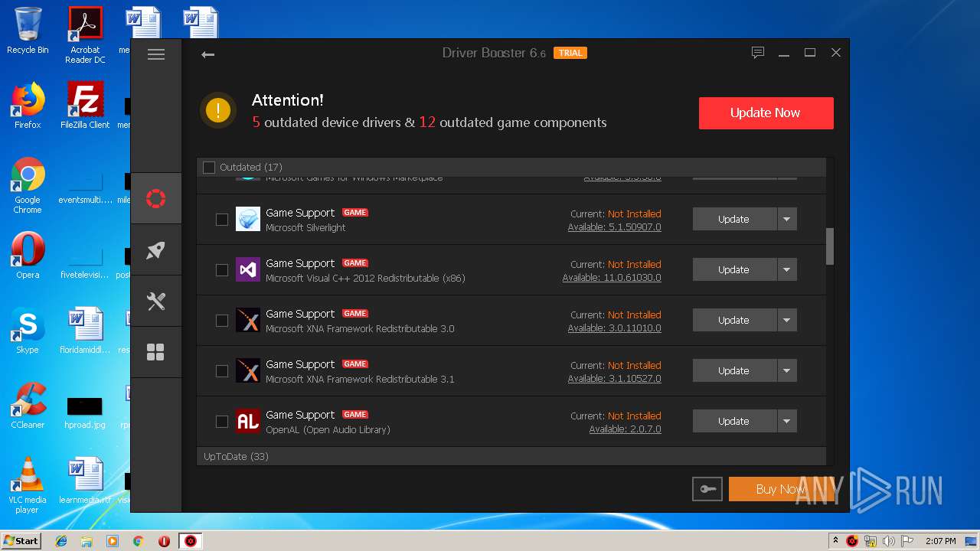Open the Boost rocket sidebar icon
Image resolution: width=980 pixels, height=551 pixels.
click(x=156, y=250)
